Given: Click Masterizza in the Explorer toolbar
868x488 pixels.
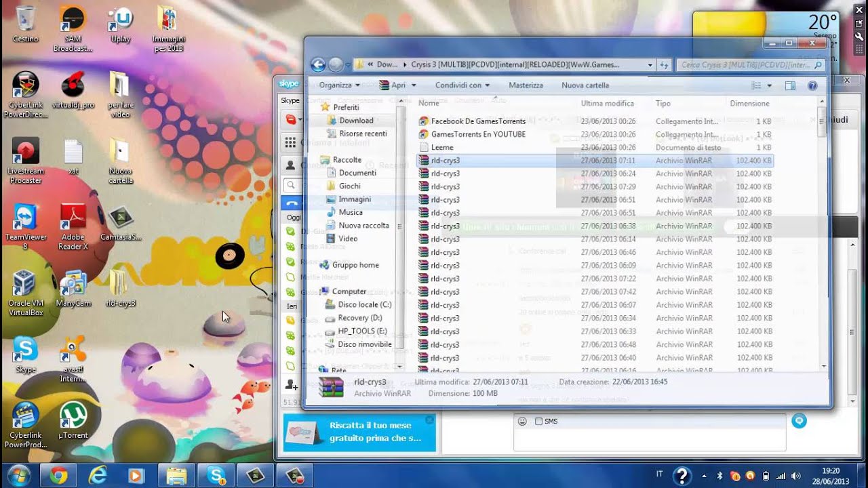Looking at the screenshot, I should 526,85.
